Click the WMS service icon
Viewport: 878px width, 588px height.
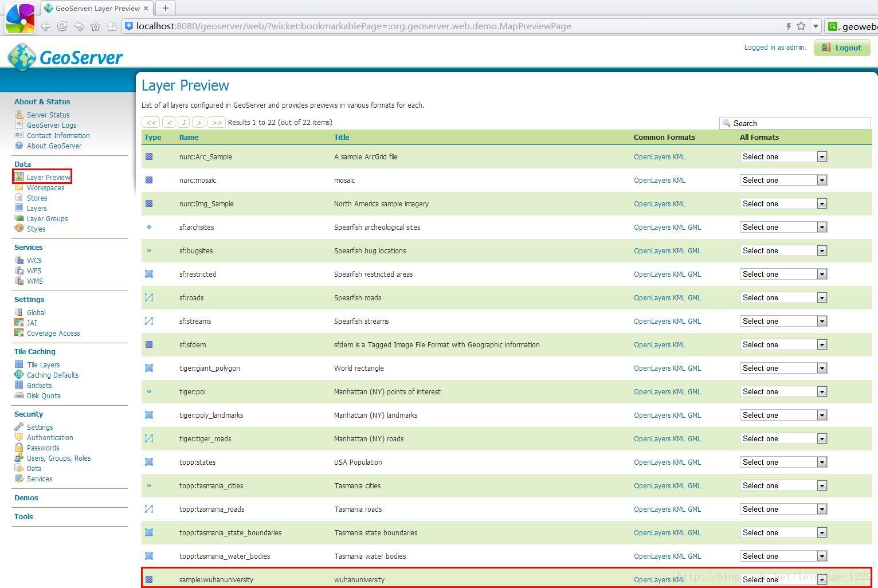19,281
